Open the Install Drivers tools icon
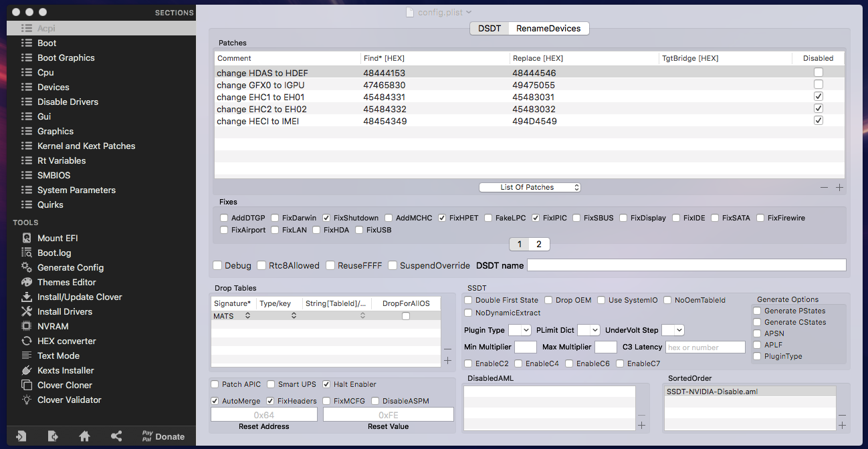 tap(27, 311)
